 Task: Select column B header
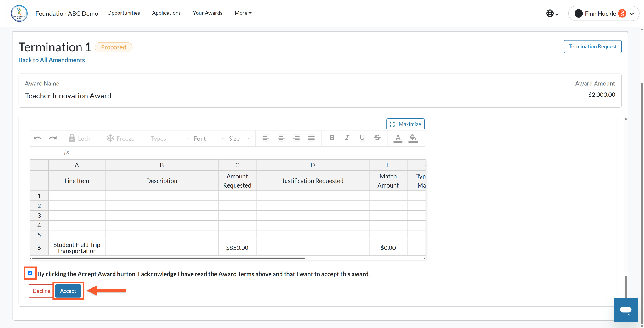[x=162, y=165]
